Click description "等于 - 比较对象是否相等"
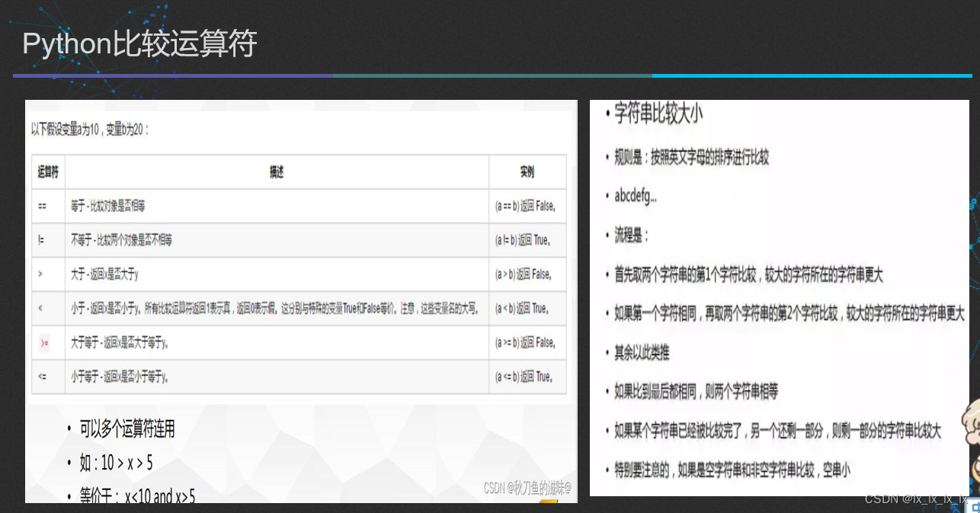980x513 pixels. (x=108, y=207)
